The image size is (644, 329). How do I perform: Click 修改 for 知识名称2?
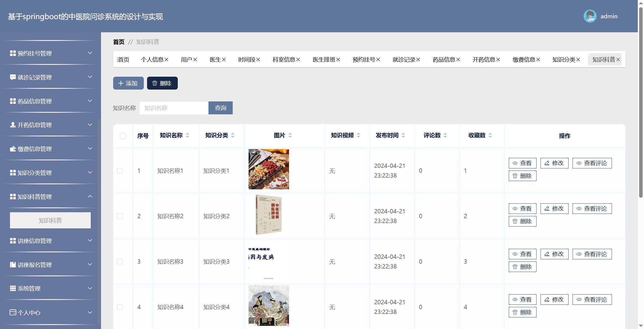point(554,208)
